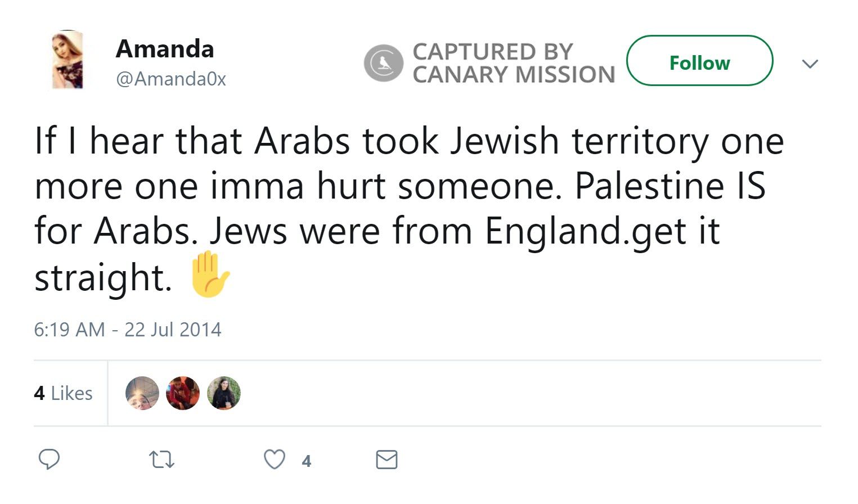858x504 pixels.
Task: Send via the envelope message icon
Action: coord(387,460)
